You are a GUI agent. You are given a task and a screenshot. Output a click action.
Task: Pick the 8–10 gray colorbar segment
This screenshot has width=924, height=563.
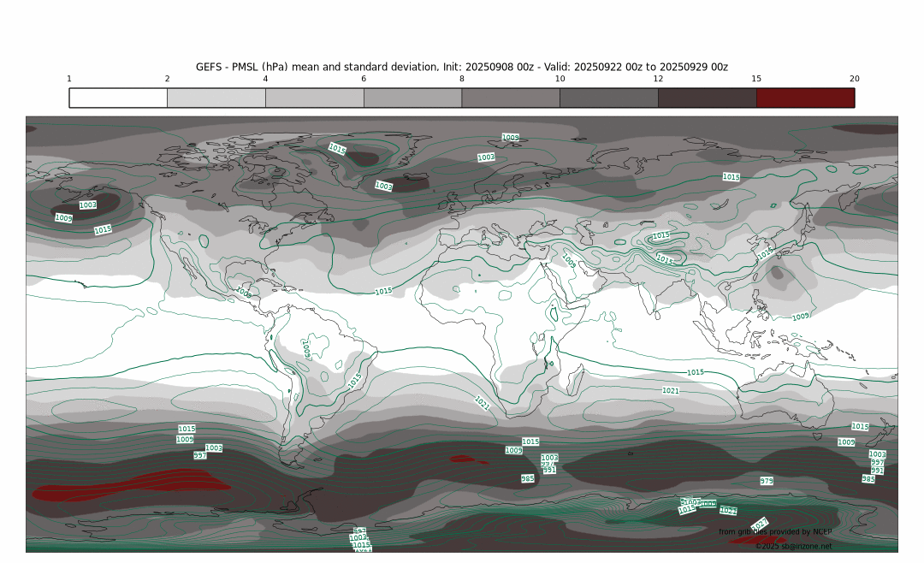click(511, 98)
